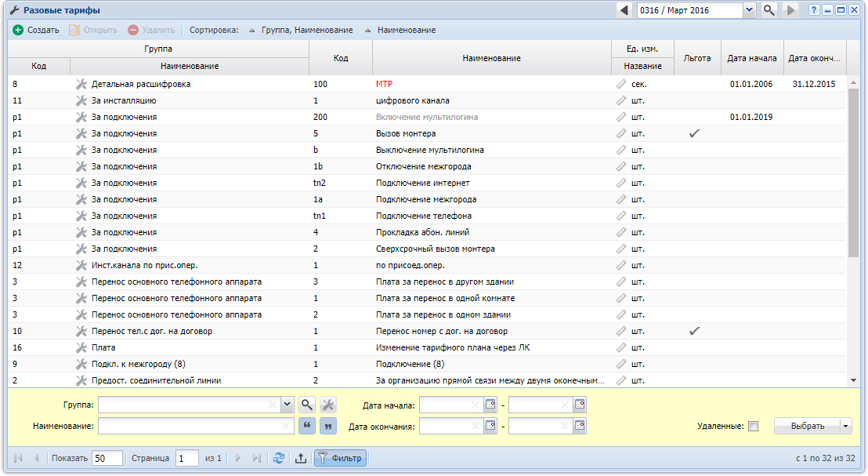Open dropdown arrow beside Выбрать button
This screenshot has width=868, height=476.
[846, 426]
